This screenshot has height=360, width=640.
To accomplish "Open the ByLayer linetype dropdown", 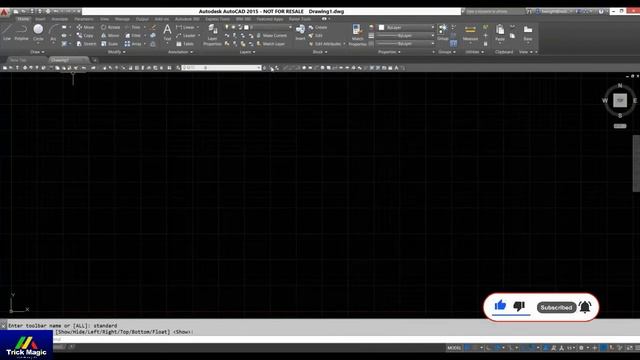I will [433, 44].
